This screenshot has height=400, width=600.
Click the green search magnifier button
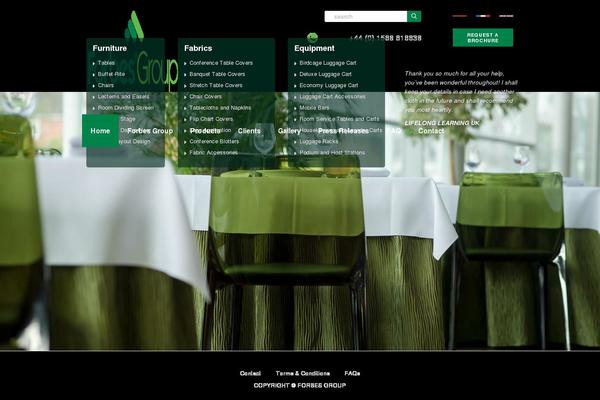click(x=414, y=16)
